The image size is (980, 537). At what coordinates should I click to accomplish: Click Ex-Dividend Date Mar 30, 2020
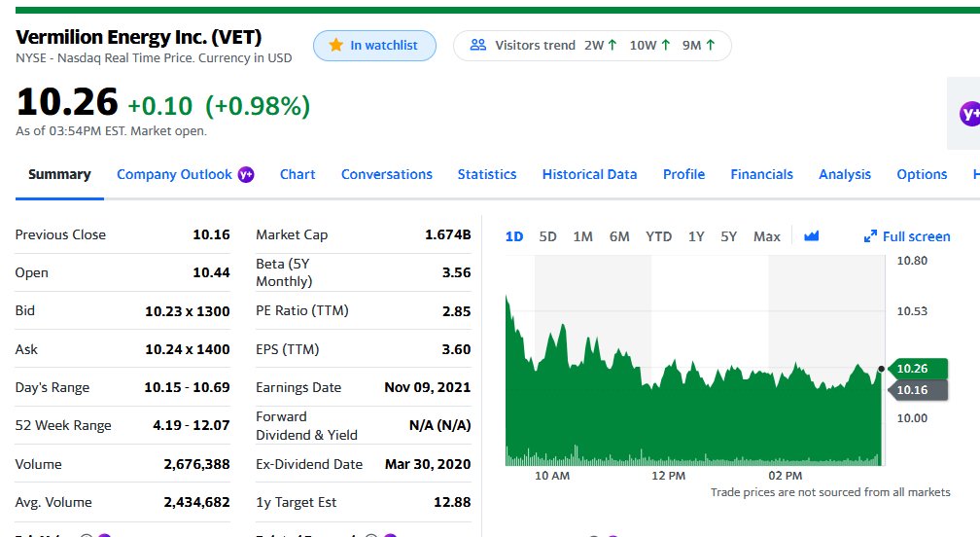pos(428,464)
